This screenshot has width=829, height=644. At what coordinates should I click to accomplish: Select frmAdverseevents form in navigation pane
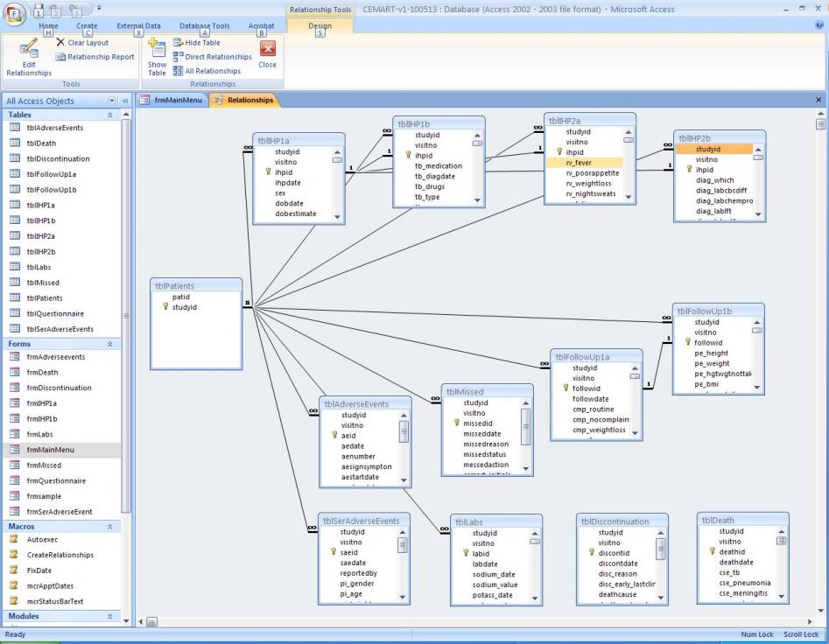point(62,357)
